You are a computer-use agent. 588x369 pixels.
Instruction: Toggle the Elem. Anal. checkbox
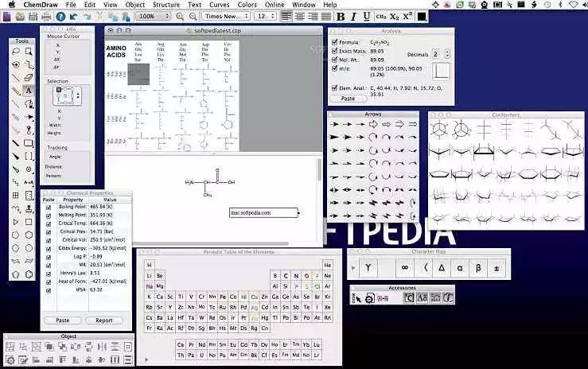click(334, 88)
